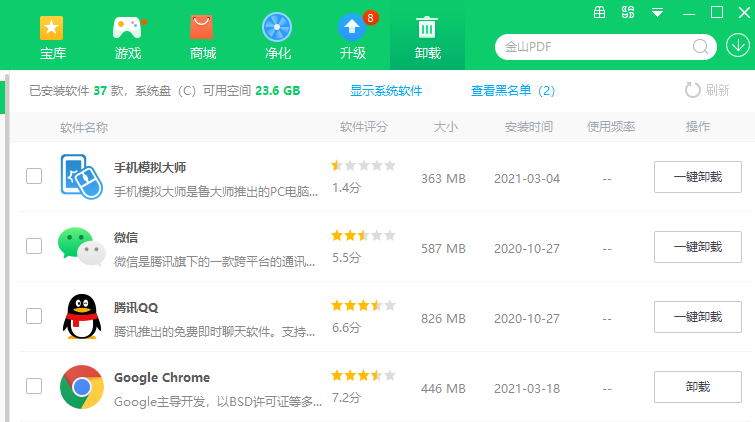This screenshot has height=422, width=755.
Task: Click the gift box icon in title bar
Action: [x=599, y=13]
